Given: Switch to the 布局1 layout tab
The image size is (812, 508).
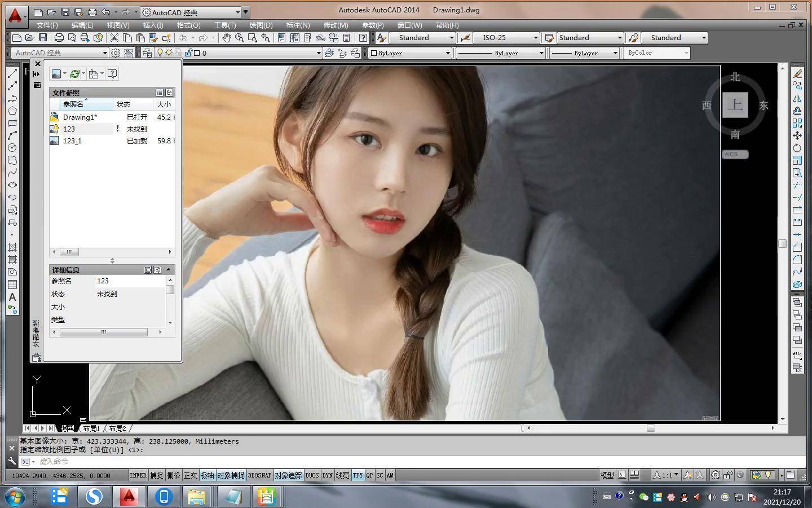Looking at the screenshot, I should [x=91, y=428].
